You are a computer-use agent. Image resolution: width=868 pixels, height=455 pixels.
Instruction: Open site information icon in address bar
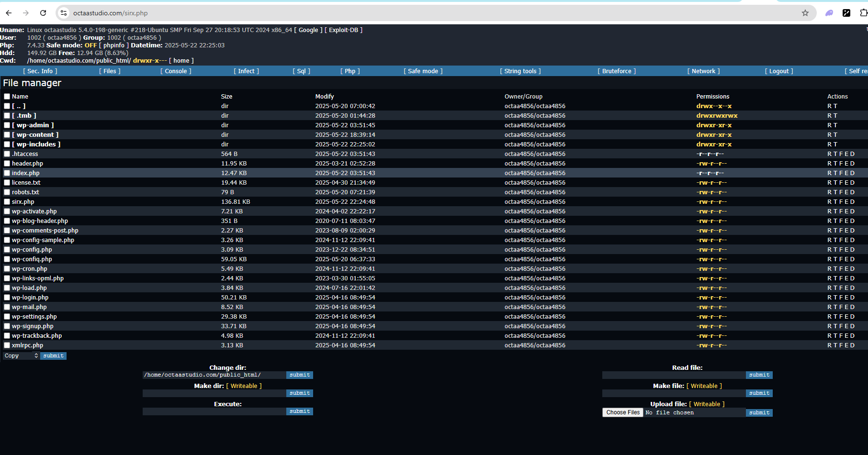64,13
